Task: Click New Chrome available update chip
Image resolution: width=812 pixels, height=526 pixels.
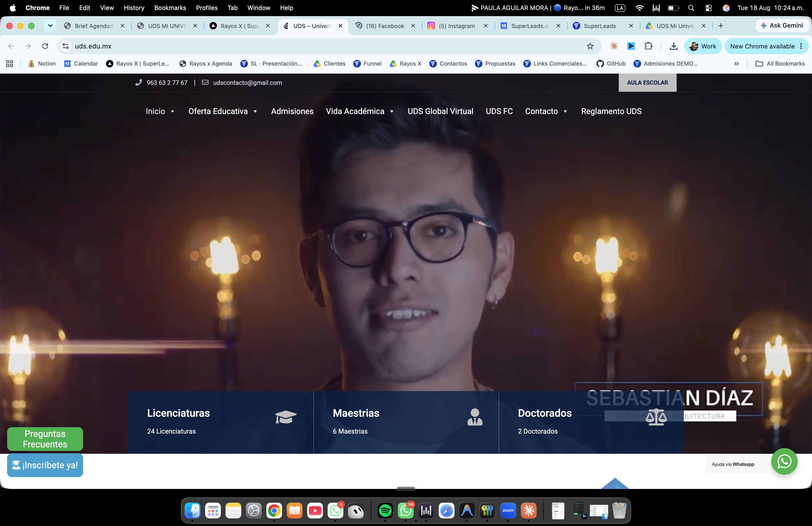Action: (x=766, y=46)
